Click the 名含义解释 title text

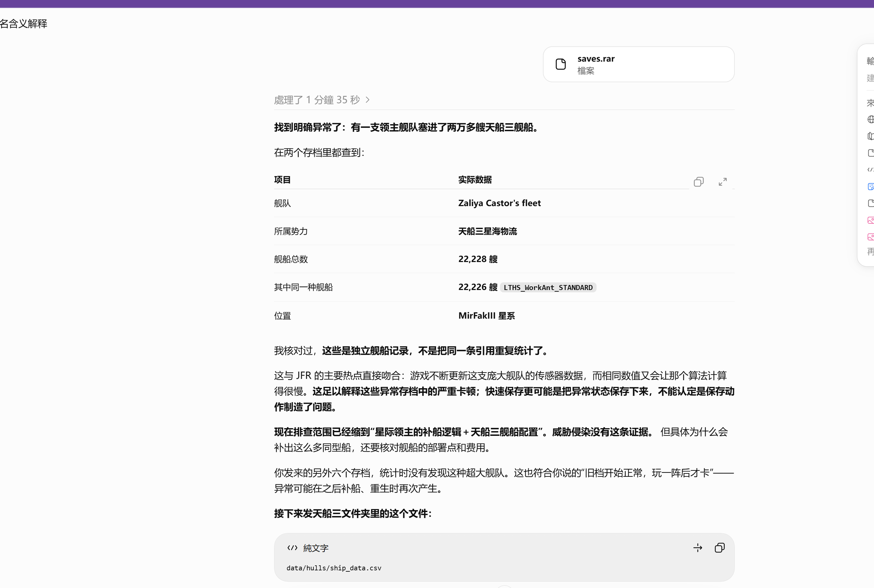[24, 24]
